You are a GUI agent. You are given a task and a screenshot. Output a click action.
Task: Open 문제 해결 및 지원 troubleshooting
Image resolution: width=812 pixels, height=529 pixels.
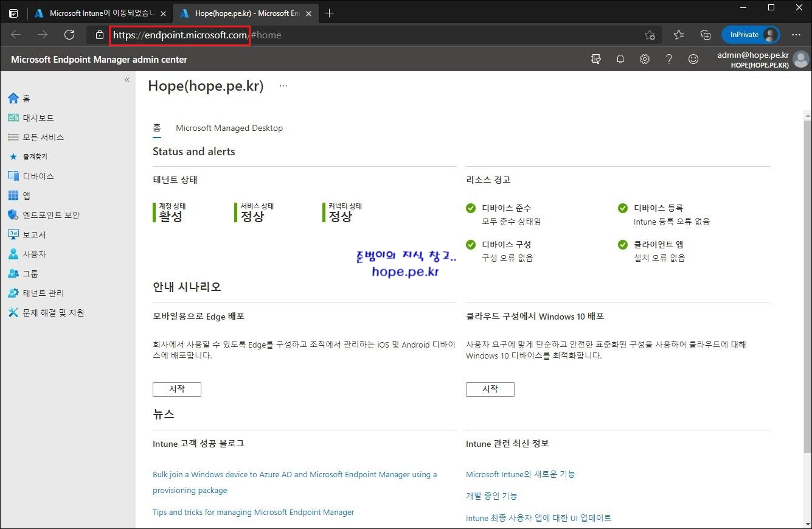46,313
